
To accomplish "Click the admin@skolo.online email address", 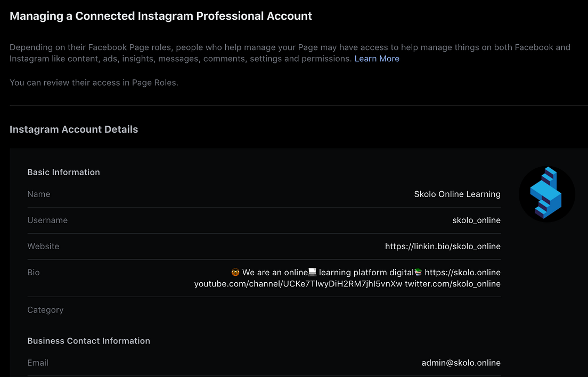I will pos(461,363).
